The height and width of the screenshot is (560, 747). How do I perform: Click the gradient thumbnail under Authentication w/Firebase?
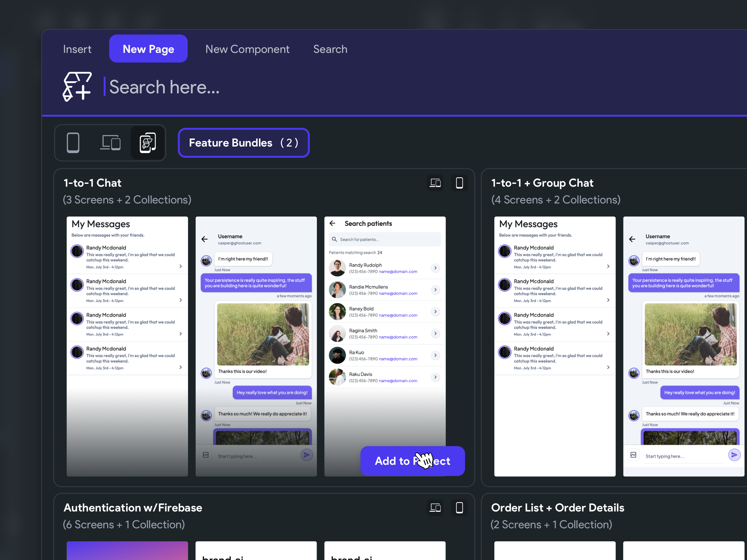[127, 550]
